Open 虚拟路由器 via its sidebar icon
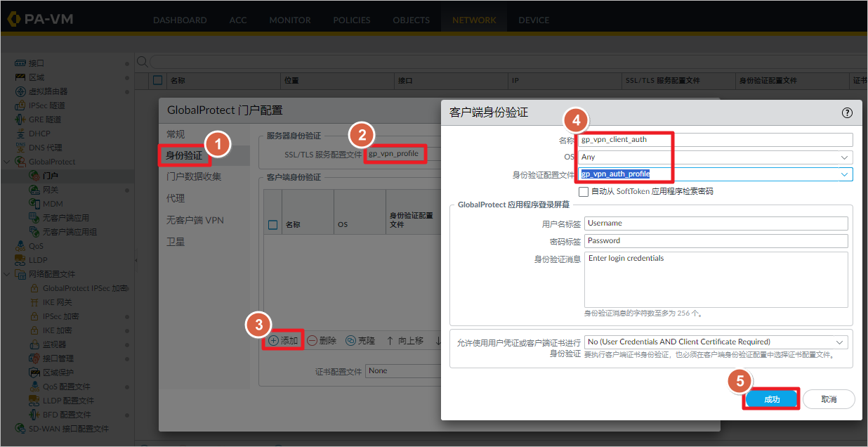868x447 pixels. [x=20, y=91]
